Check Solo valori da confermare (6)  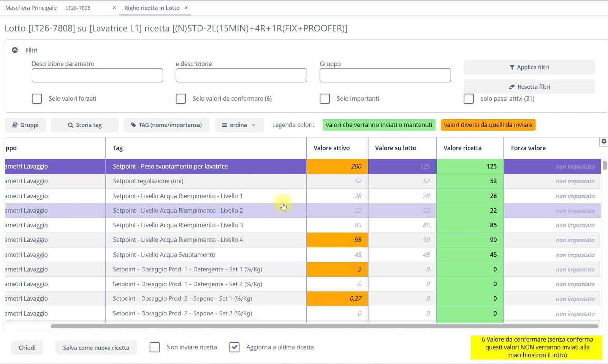point(181,99)
